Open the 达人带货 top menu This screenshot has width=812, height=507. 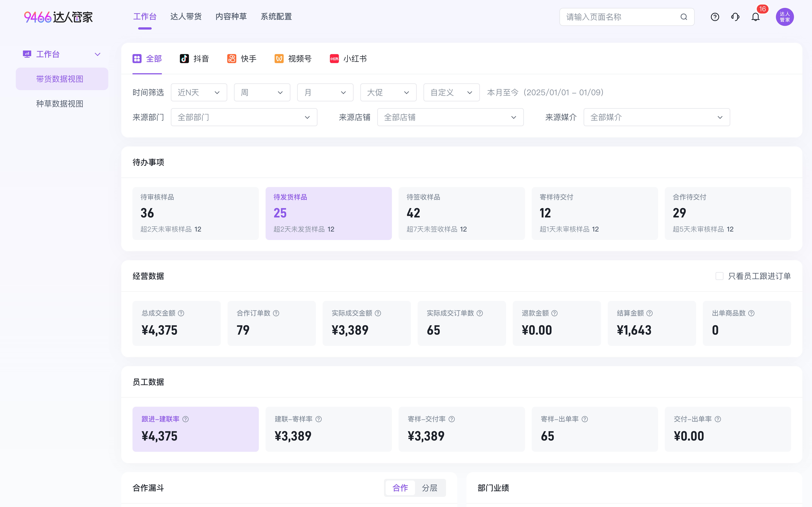pyautogui.click(x=186, y=17)
